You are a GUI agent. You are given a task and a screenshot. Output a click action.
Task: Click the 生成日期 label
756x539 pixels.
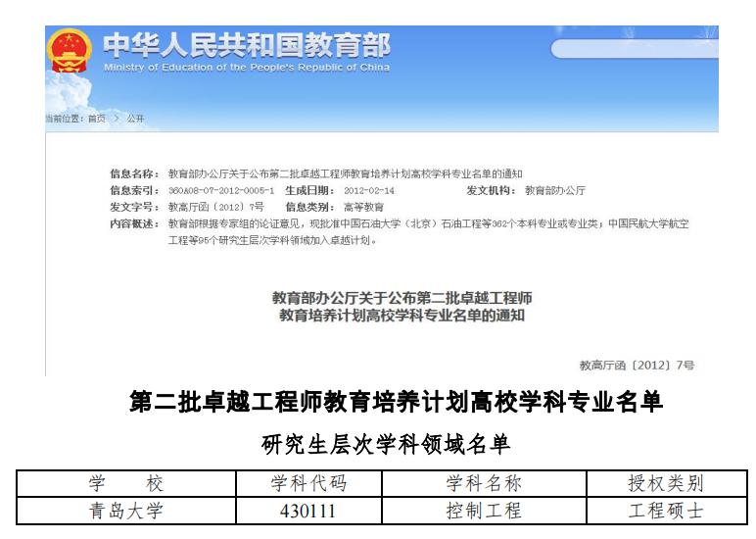point(309,190)
